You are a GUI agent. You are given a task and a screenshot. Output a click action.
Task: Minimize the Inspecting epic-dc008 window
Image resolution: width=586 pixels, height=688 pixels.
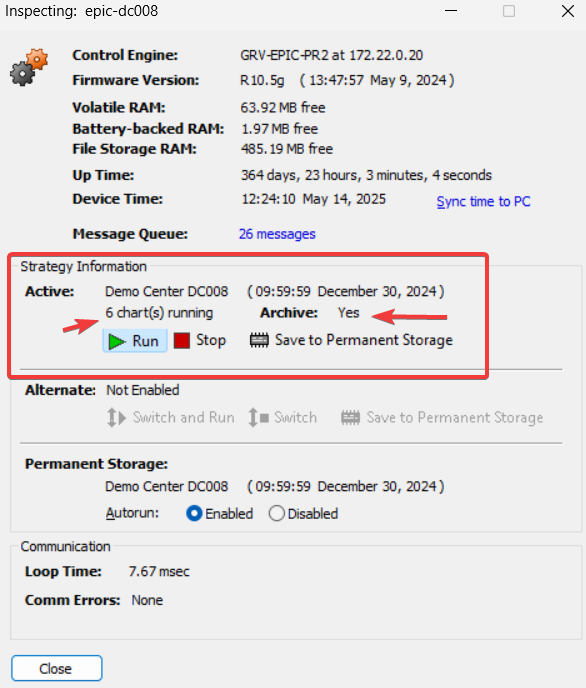[x=451, y=11]
